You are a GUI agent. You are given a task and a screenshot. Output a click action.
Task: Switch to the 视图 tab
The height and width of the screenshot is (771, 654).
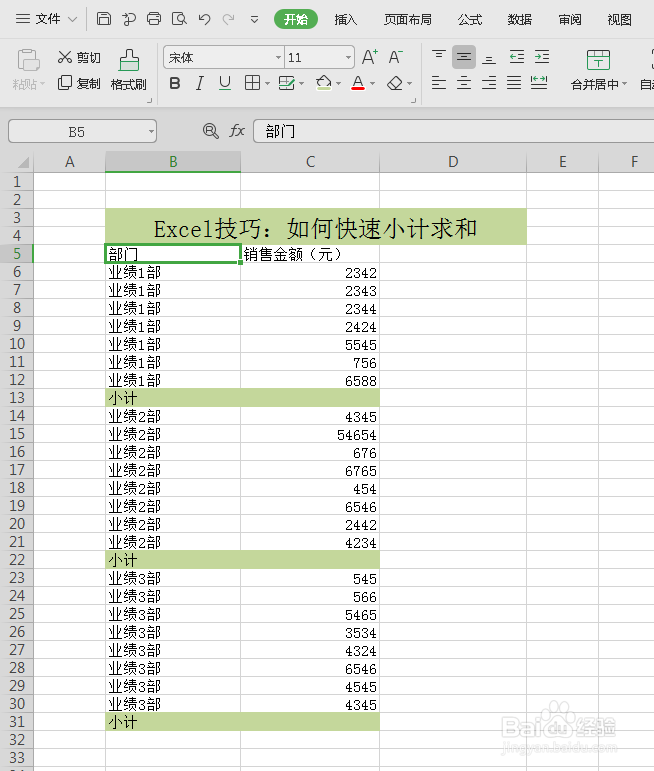619,20
